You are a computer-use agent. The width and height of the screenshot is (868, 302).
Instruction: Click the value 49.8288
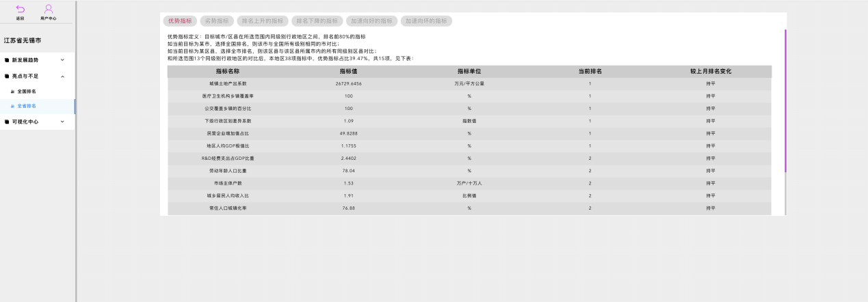click(349, 133)
